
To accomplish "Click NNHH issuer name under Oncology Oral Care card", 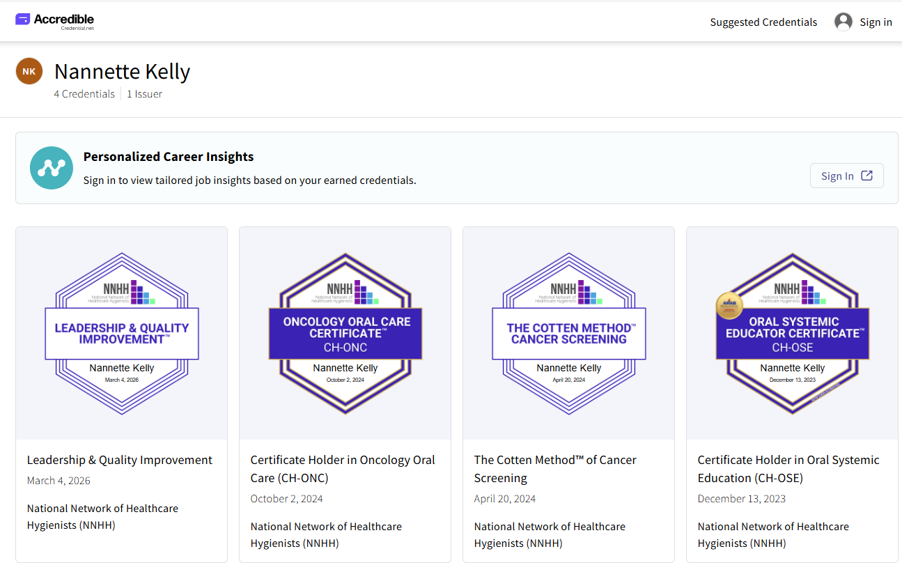I will click(326, 535).
